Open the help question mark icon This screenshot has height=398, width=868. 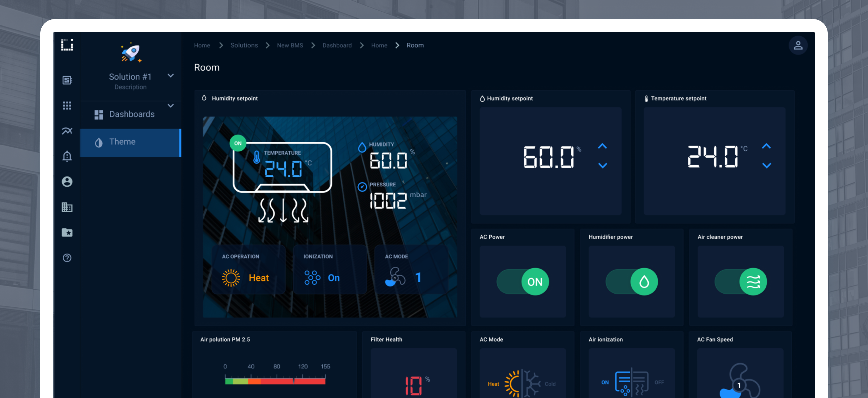67,258
